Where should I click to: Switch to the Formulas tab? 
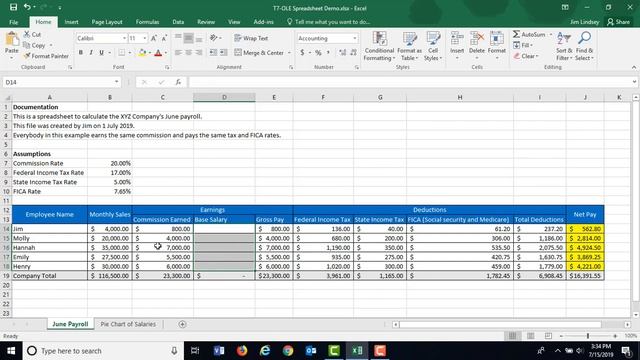tap(147, 22)
